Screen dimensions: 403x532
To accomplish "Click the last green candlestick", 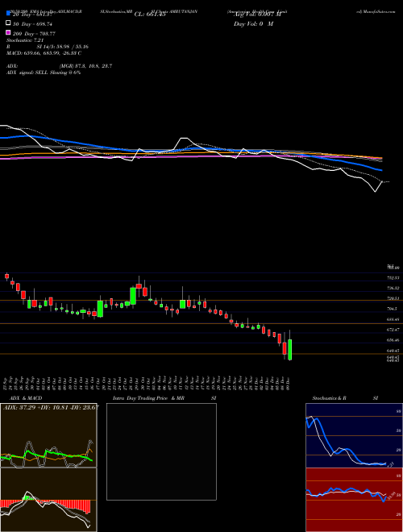I will [x=289, y=350].
